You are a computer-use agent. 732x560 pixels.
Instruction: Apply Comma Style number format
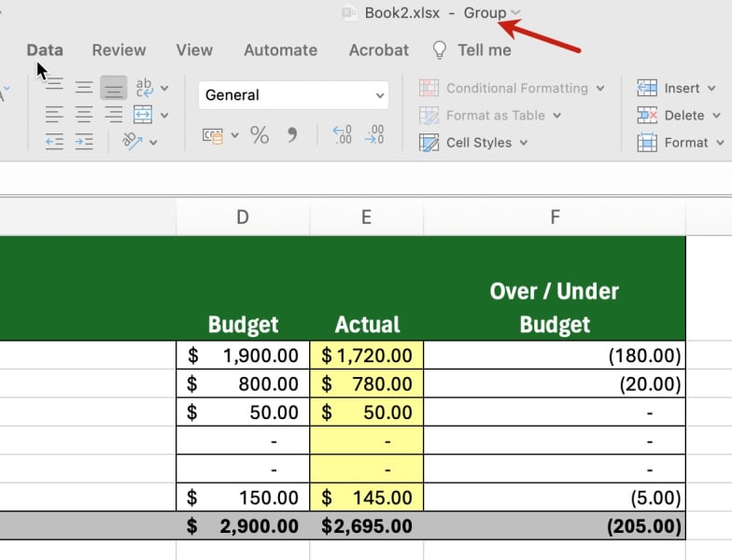(292, 135)
